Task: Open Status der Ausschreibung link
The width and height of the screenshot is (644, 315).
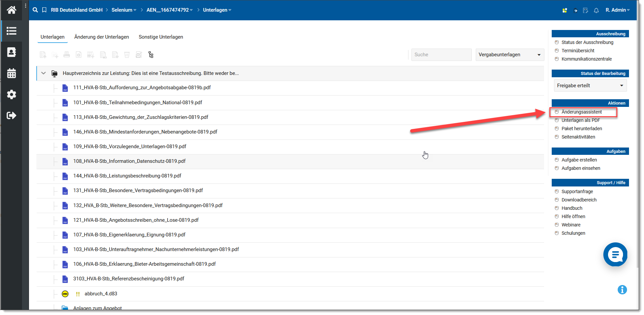Action: coord(587,42)
